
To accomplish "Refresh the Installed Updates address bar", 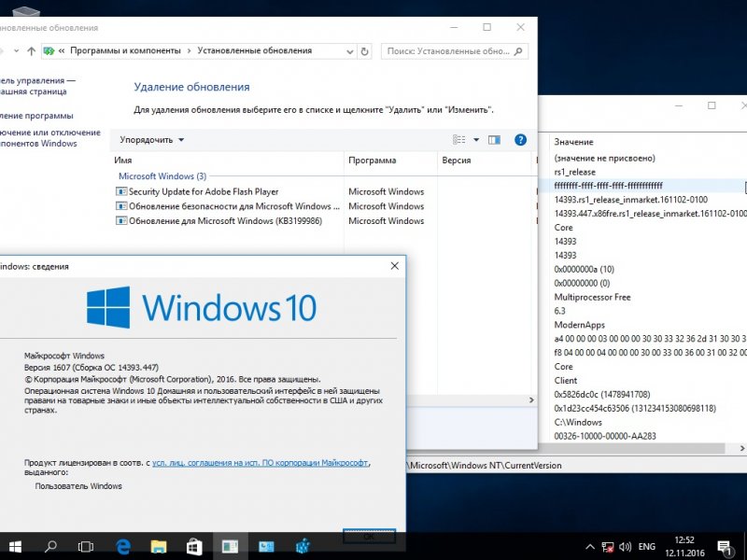I will pos(364,51).
